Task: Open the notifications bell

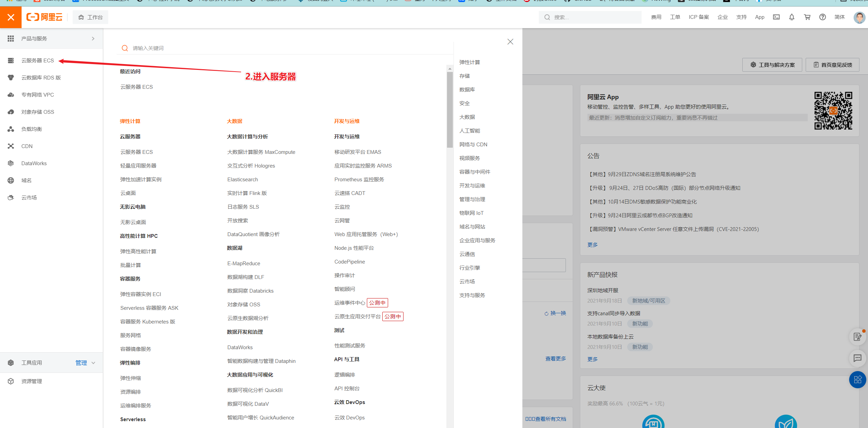Action: tap(792, 17)
